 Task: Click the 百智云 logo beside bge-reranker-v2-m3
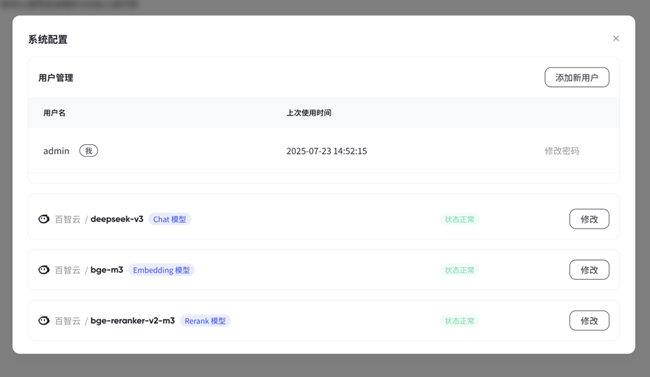pyautogui.click(x=44, y=321)
